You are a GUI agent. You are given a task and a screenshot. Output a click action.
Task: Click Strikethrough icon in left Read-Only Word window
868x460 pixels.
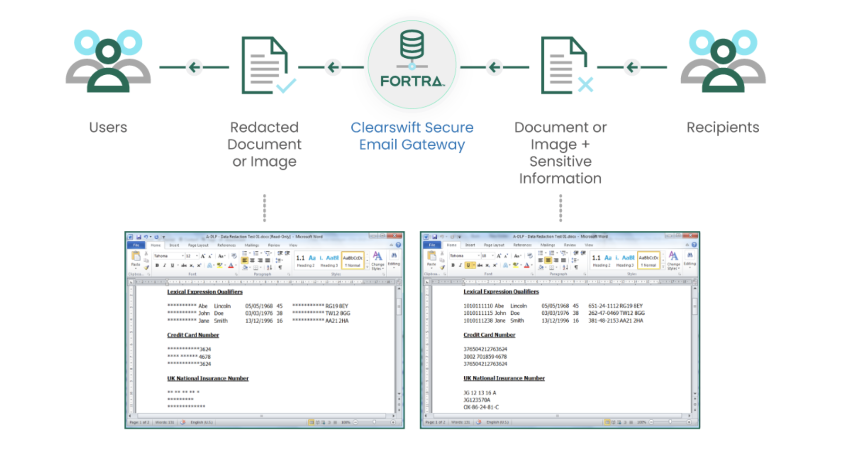click(x=184, y=265)
